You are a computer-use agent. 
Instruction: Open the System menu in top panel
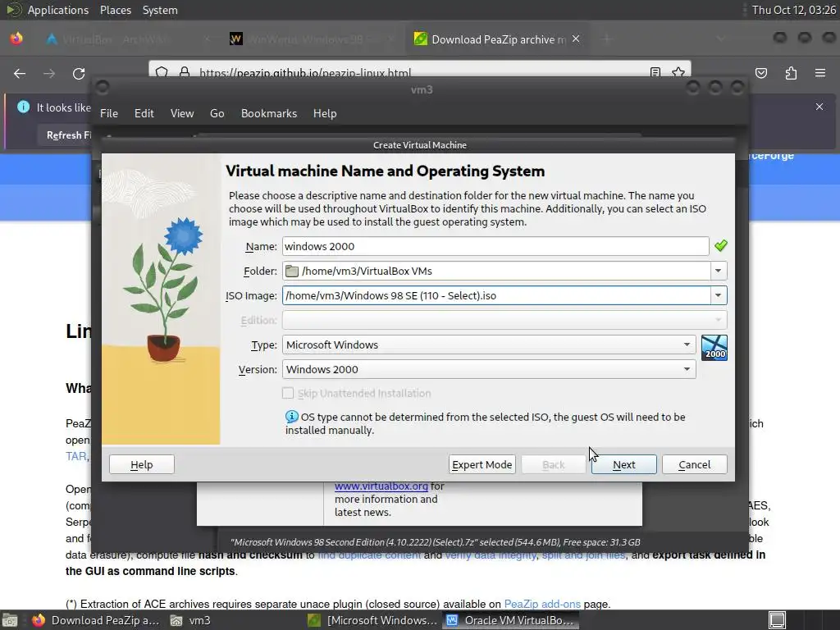point(160,10)
